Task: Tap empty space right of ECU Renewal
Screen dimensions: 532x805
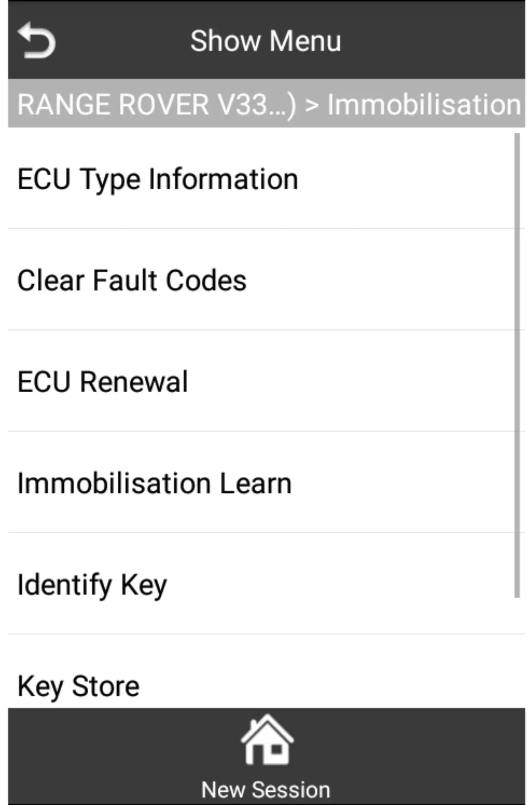Action: (x=352, y=382)
